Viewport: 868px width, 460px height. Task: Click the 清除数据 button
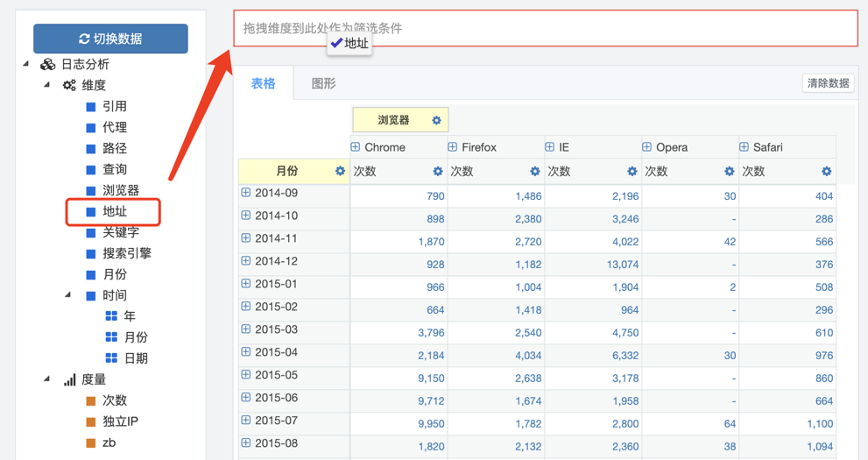(828, 83)
